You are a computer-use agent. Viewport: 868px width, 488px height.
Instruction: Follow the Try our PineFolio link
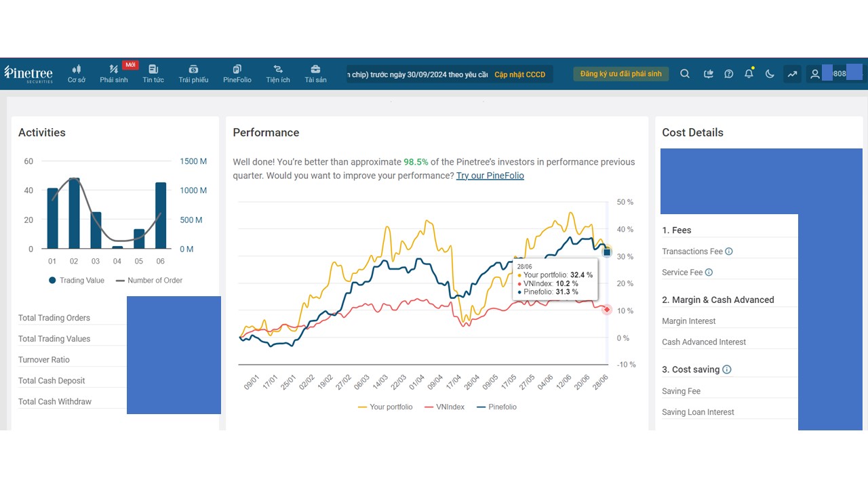490,176
